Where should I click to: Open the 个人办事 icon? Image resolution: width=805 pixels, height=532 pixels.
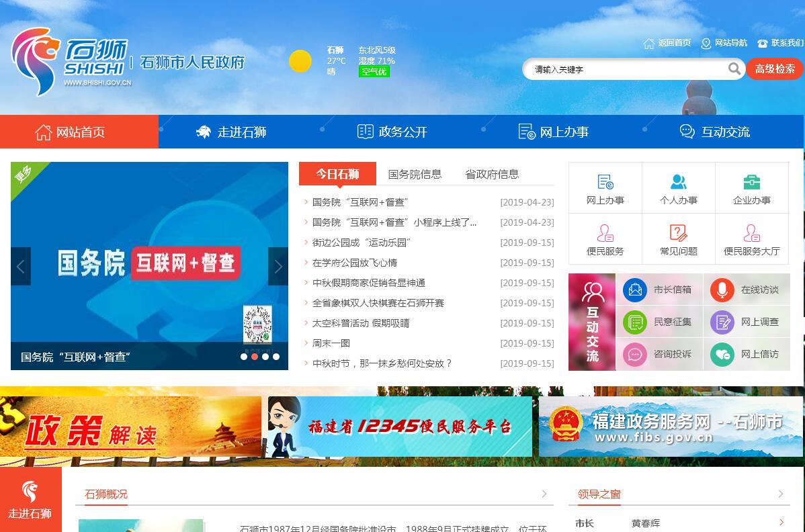coord(679,182)
